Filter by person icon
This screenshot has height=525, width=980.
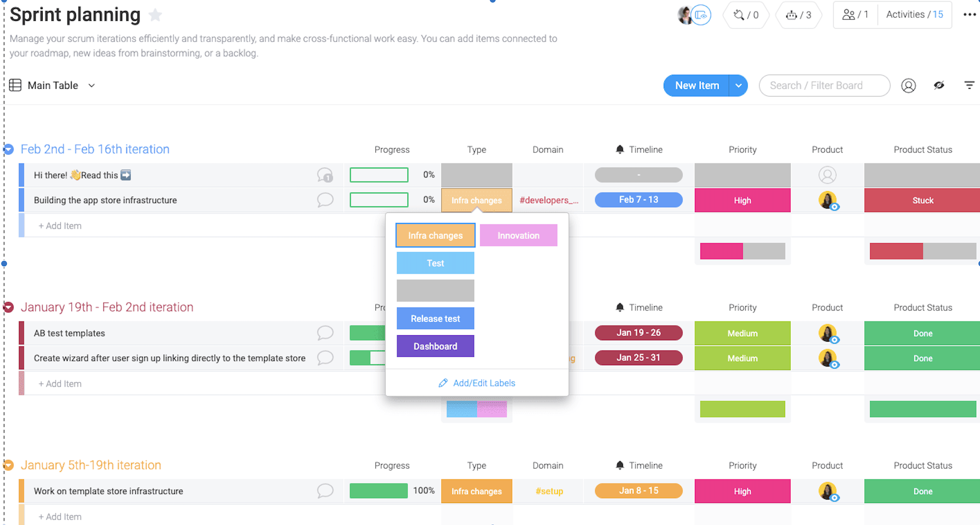tap(908, 86)
